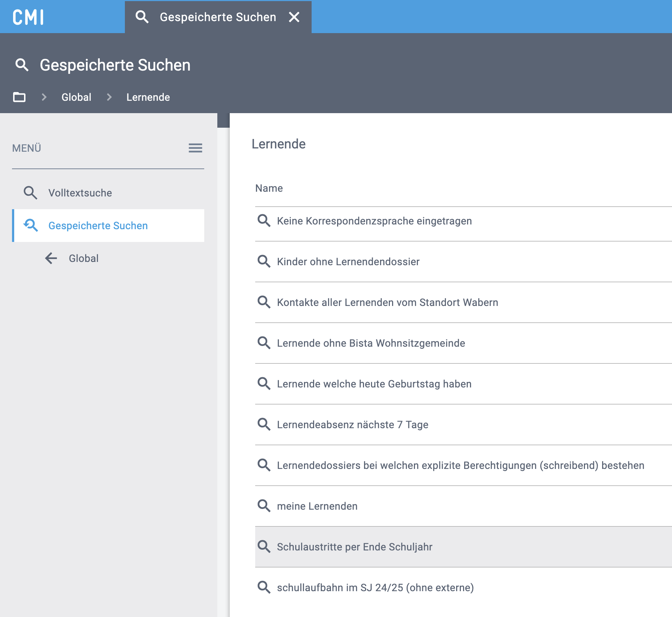Collapse the menu with hamburger icon
This screenshot has width=672, height=617.
(x=195, y=148)
